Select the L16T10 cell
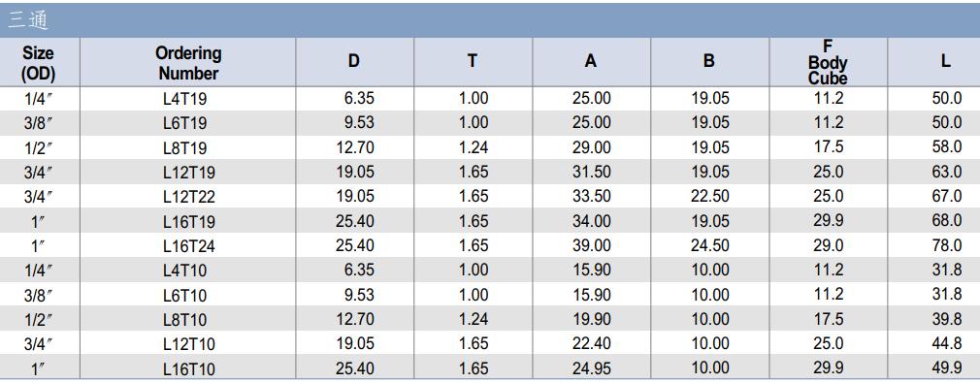 tap(189, 368)
